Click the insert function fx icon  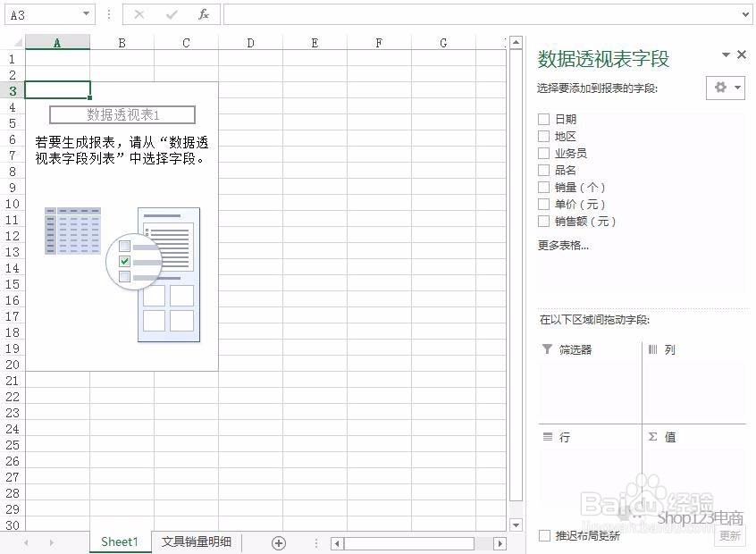pyautogui.click(x=204, y=14)
